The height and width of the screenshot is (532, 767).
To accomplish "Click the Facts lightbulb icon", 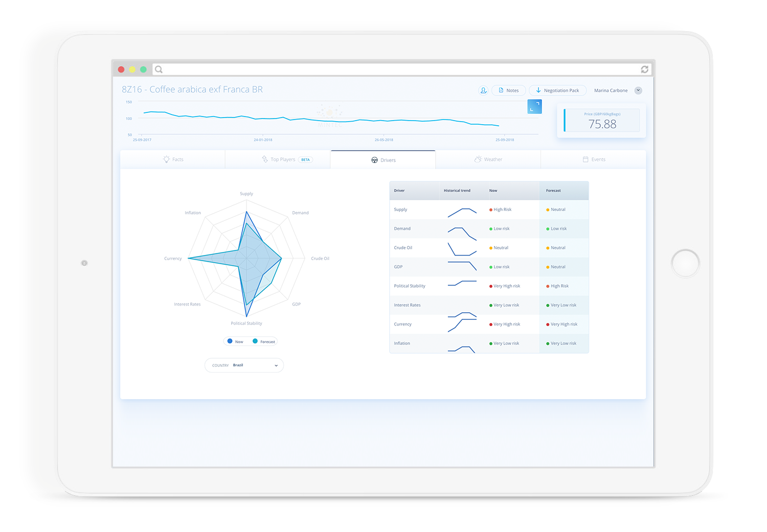I will 165,159.
